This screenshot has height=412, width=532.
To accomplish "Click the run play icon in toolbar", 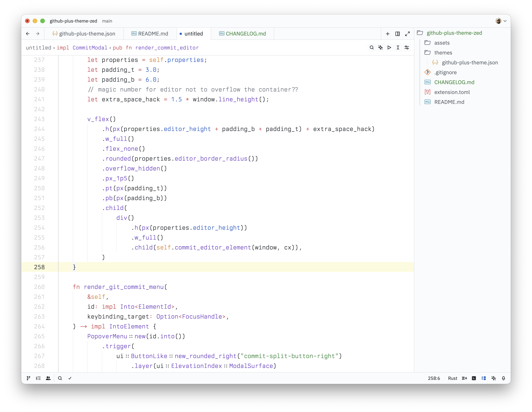I will [389, 47].
